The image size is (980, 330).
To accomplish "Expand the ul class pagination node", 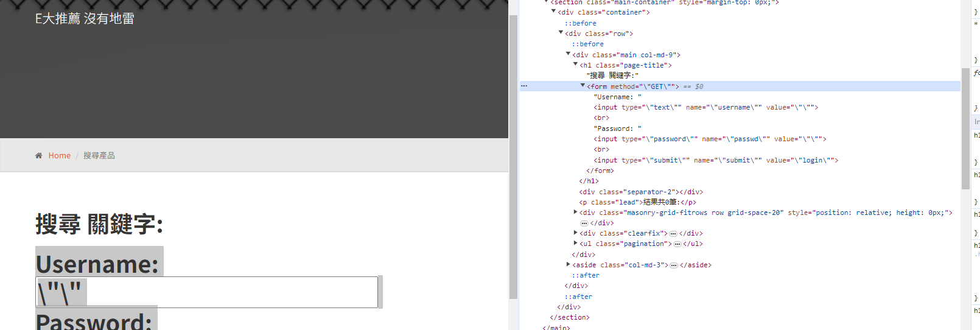I will tap(575, 243).
